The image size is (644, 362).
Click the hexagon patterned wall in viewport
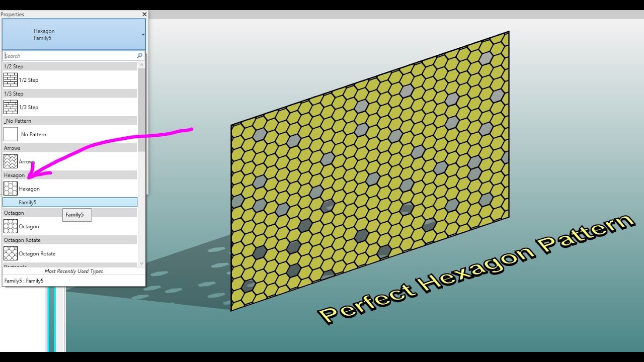click(x=370, y=171)
